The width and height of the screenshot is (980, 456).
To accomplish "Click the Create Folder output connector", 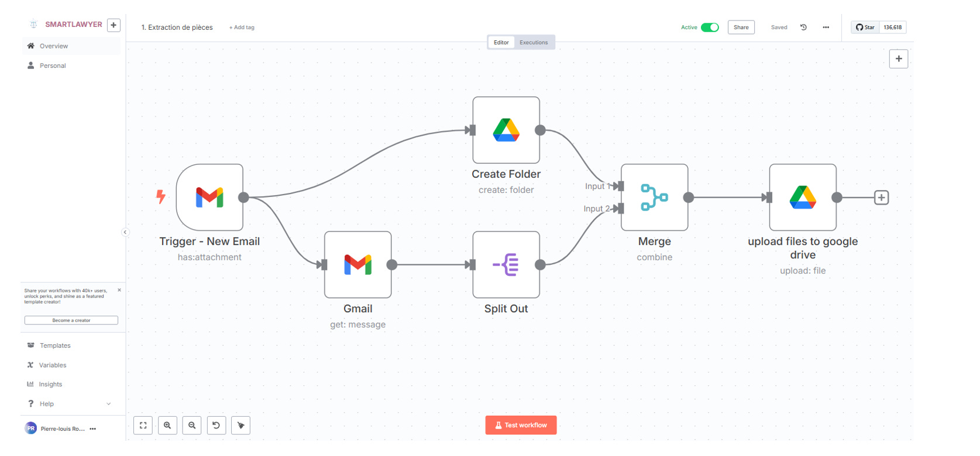I will tap(540, 130).
